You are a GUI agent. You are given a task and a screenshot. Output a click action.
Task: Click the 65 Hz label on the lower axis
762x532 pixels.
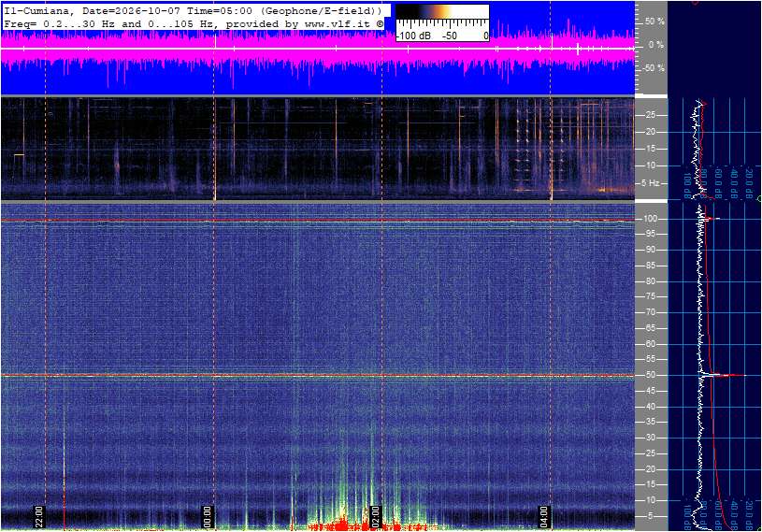tap(650, 328)
